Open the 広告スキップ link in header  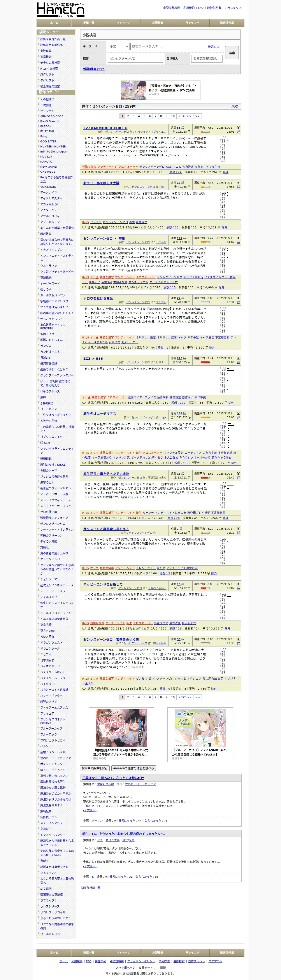point(233,8)
